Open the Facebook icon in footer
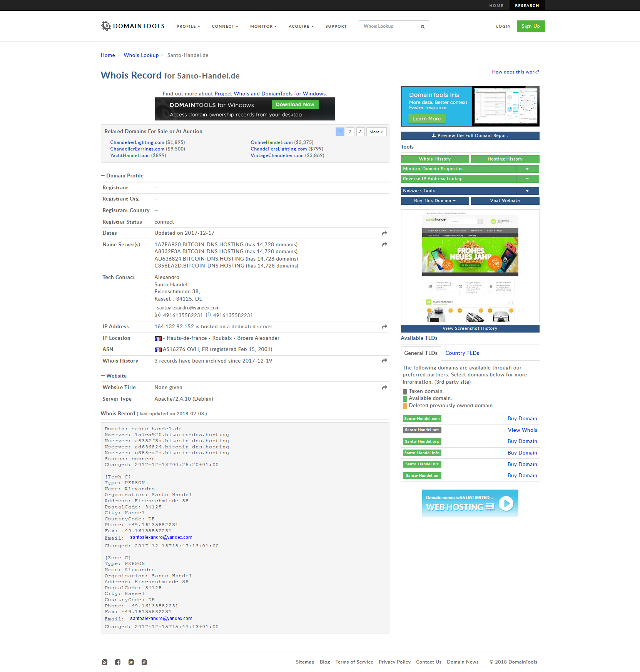This screenshot has height=672, width=640. click(x=118, y=662)
